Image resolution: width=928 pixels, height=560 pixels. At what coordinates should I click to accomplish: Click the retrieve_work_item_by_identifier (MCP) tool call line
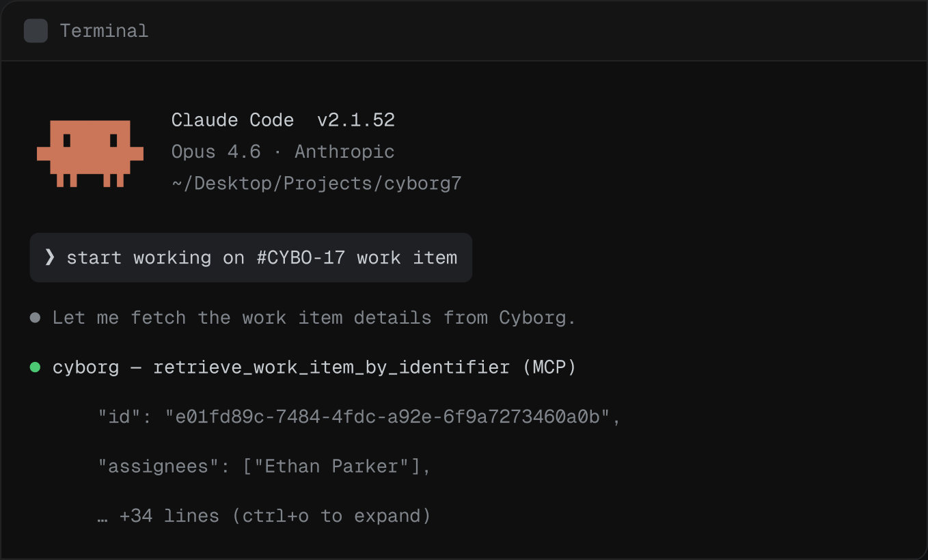tap(314, 367)
